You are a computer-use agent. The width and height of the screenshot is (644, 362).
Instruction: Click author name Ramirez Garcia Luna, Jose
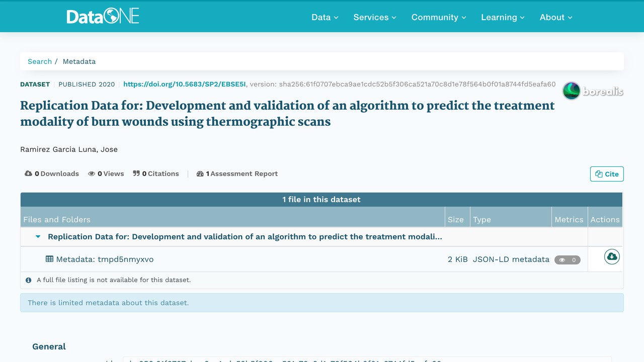pyautogui.click(x=69, y=149)
